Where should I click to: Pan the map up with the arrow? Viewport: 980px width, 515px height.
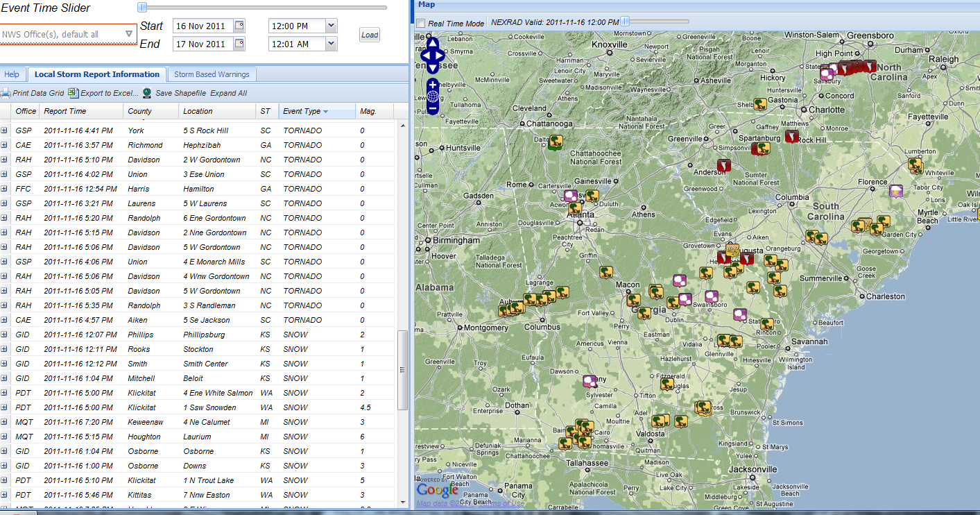[433, 42]
